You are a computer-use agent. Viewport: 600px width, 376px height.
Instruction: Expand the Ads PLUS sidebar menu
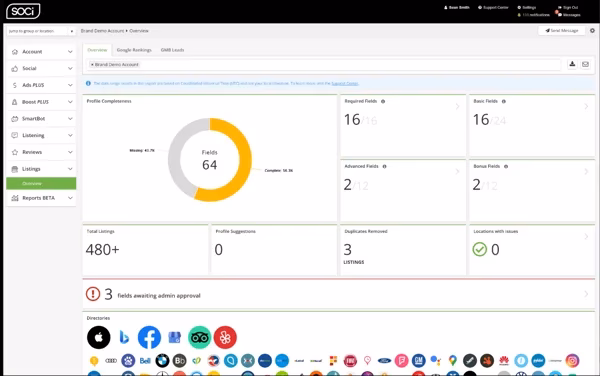41,85
